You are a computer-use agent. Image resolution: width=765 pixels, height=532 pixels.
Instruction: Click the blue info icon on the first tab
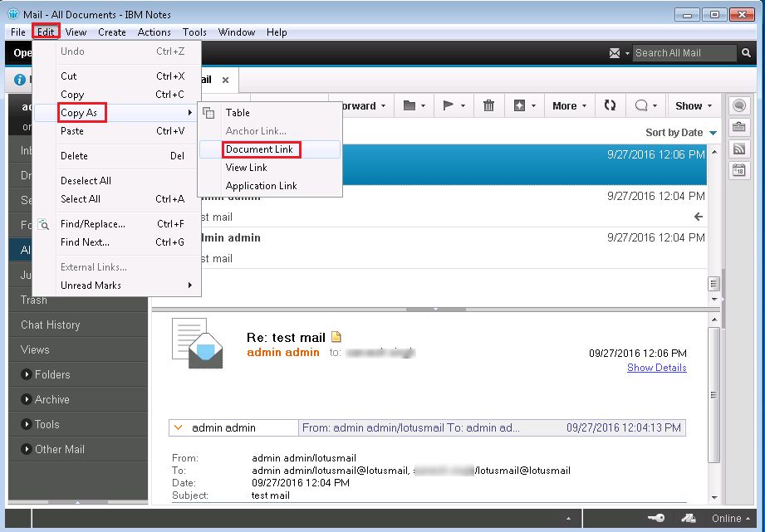pos(19,80)
